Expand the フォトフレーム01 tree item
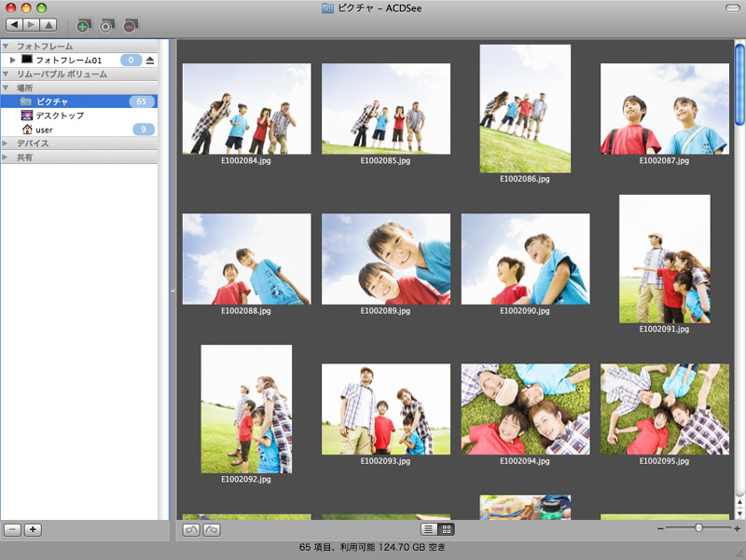 [x=13, y=60]
